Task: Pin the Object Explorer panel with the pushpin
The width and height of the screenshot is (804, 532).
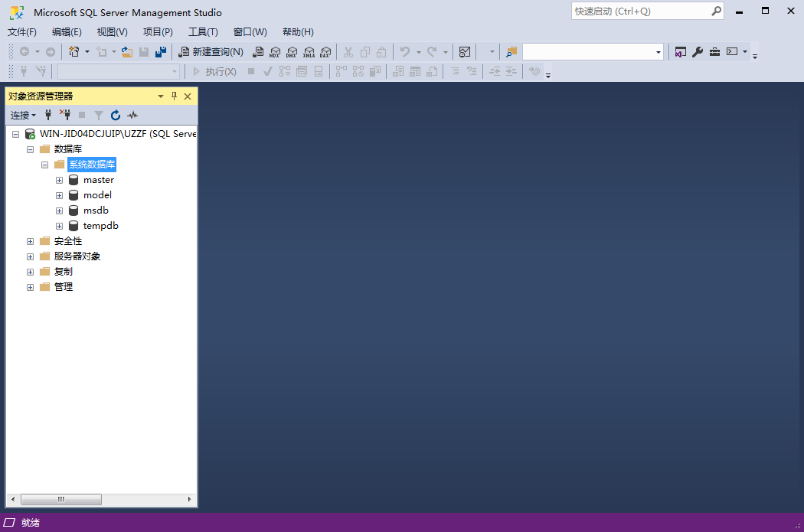Action: [175, 96]
